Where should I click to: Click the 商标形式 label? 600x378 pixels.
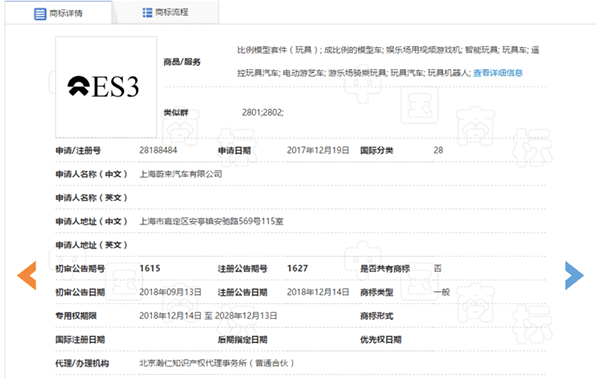(377, 316)
